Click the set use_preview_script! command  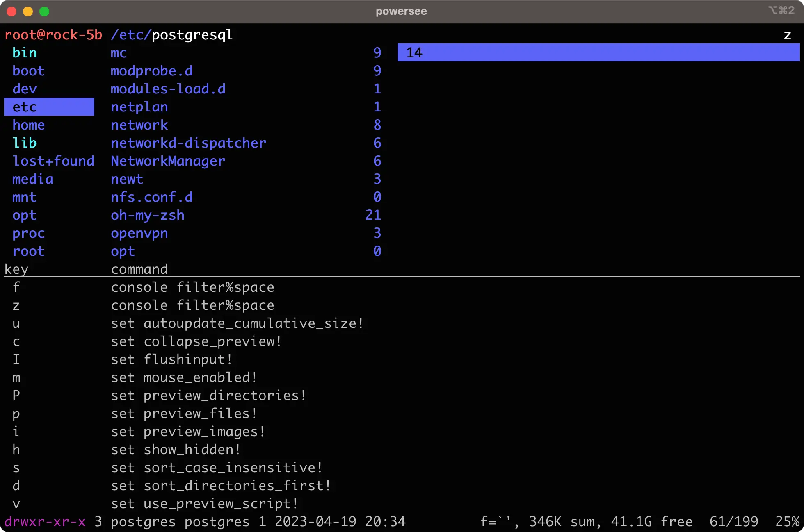click(x=204, y=504)
